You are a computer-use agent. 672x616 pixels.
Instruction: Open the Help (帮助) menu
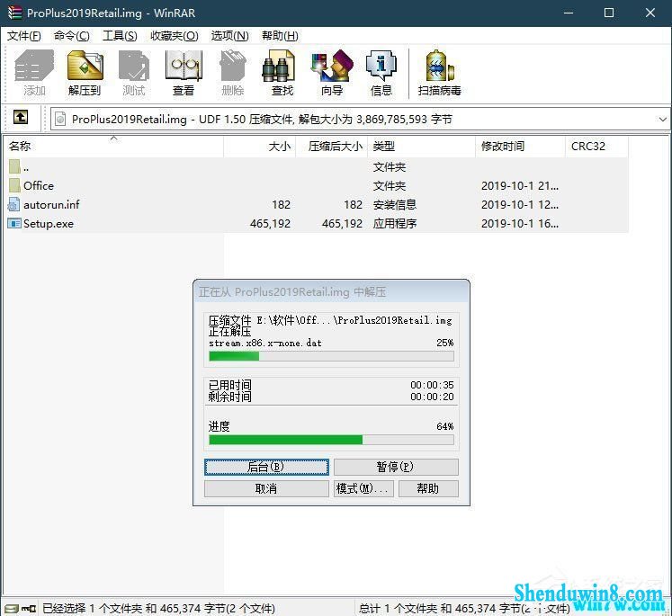click(x=280, y=36)
